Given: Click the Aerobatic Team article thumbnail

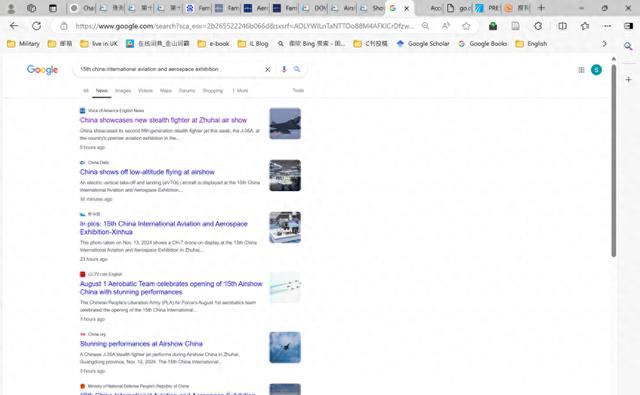Looking at the screenshot, I should (x=285, y=287).
